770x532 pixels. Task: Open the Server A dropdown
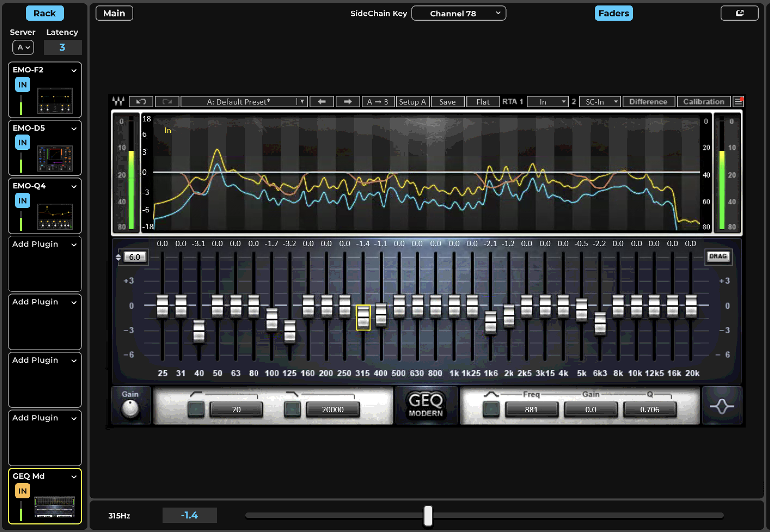tap(23, 47)
